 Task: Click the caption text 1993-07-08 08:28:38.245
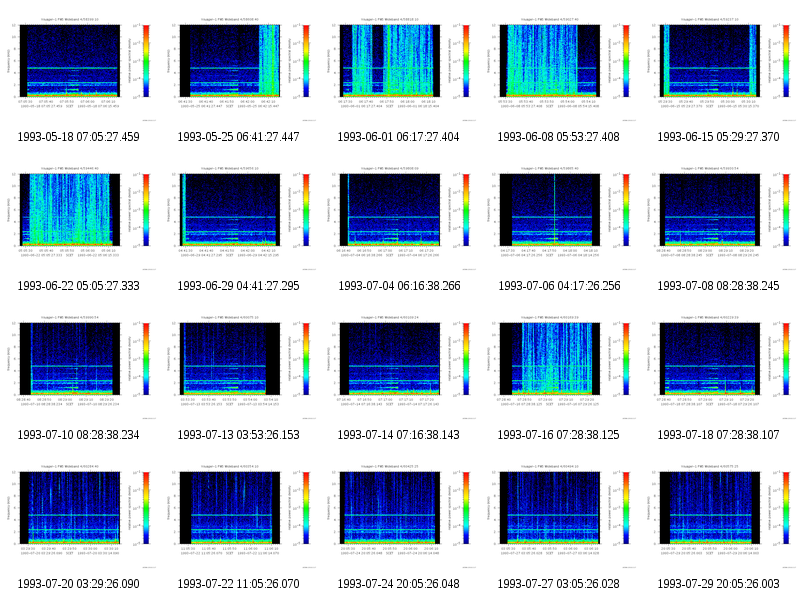pos(718,286)
